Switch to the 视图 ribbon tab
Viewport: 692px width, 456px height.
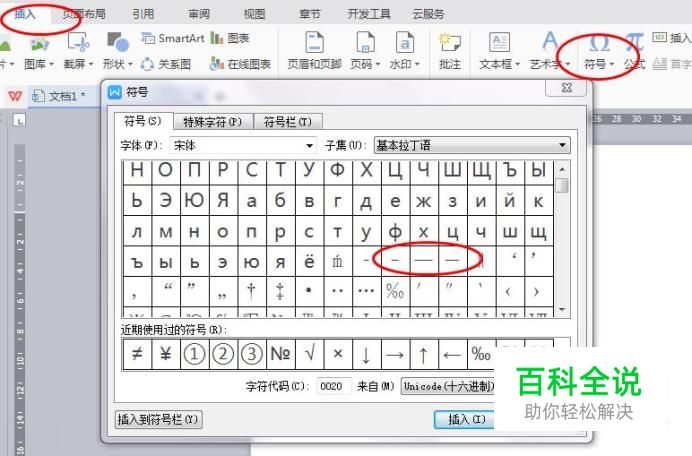(x=254, y=14)
